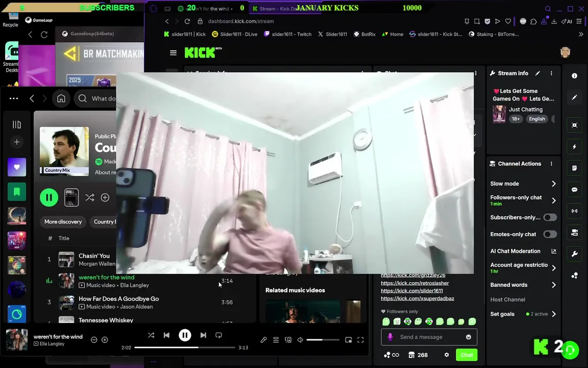Go to Spotify home icon
The image size is (588, 368).
[x=61, y=98]
